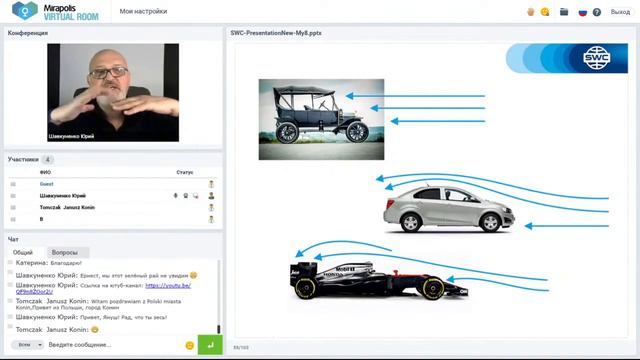Screen dimensions: 640x360
Task: Select Шавкуненко Юрий in participants list
Action: (x=63, y=196)
